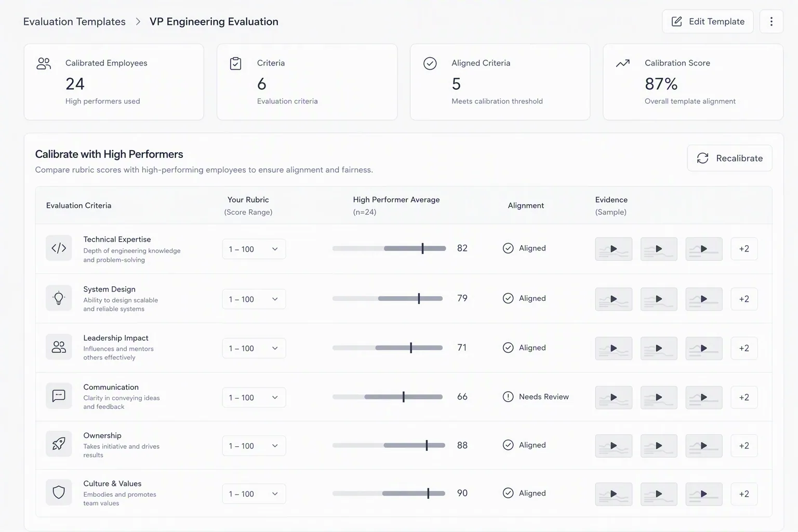The image size is (798, 532).
Task: Open the Technical Expertise score range dropdown
Action: point(254,249)
